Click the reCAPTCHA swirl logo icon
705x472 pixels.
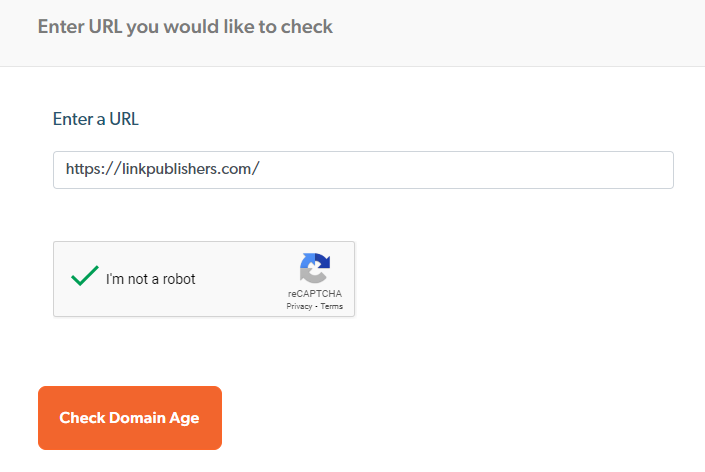(x=314, y=269)
